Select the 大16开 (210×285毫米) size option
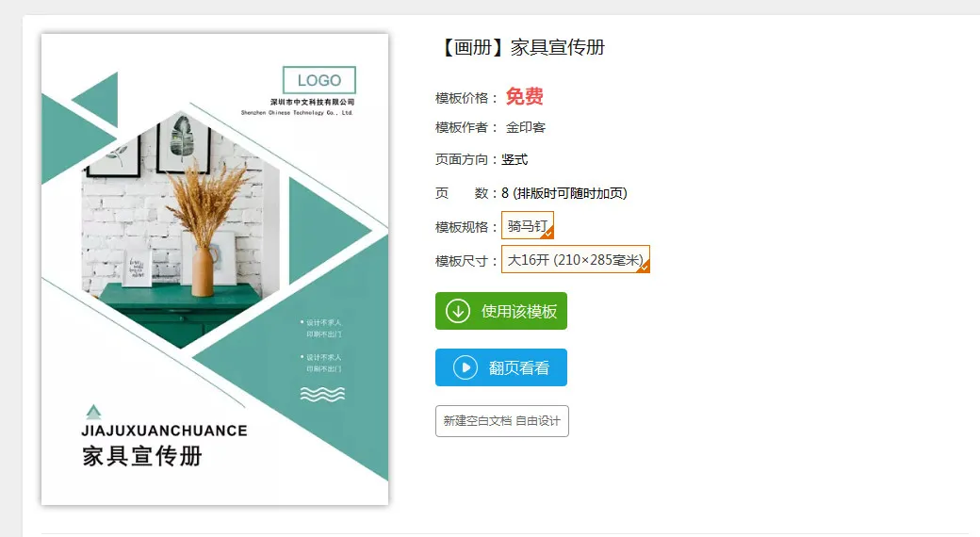This screenshot has width=980, height=537. point(576,259)
